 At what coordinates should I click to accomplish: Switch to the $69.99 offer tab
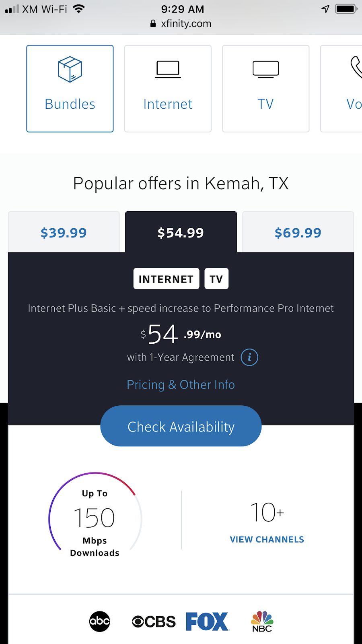point(298,233)
